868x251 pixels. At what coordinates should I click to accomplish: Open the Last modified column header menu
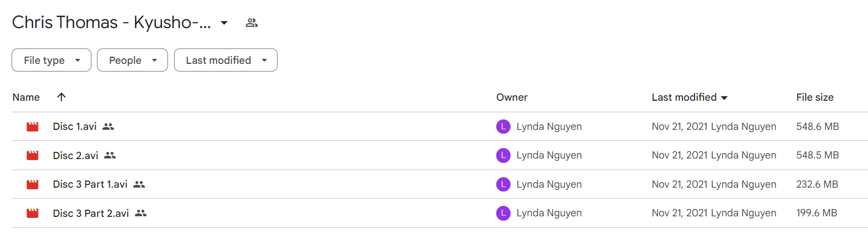point(690,97)
